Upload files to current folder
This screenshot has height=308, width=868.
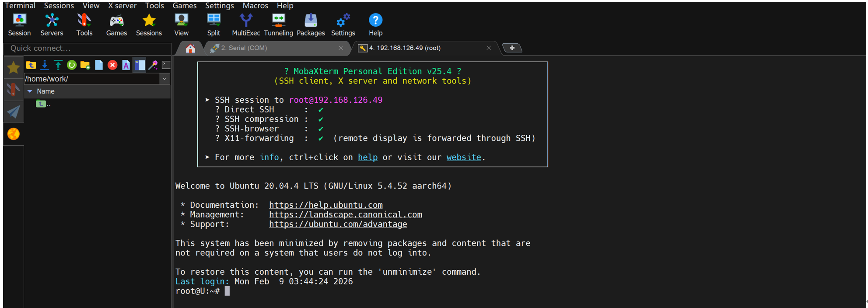point(58,65)
